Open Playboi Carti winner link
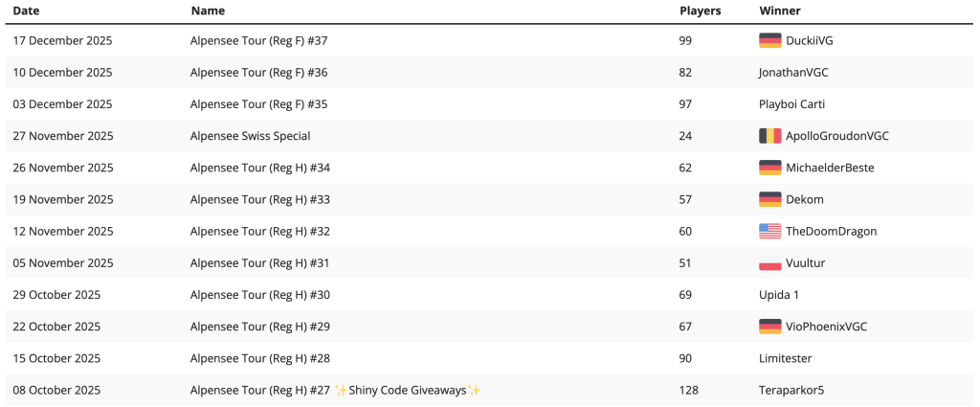Screen dimensions: 980x407 click(x=791, y=103)
